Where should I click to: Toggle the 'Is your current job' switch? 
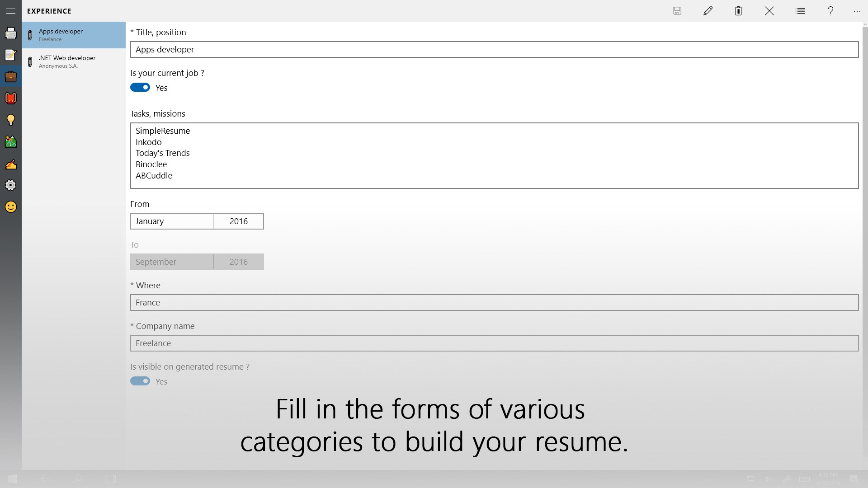(x=140, y=88)
